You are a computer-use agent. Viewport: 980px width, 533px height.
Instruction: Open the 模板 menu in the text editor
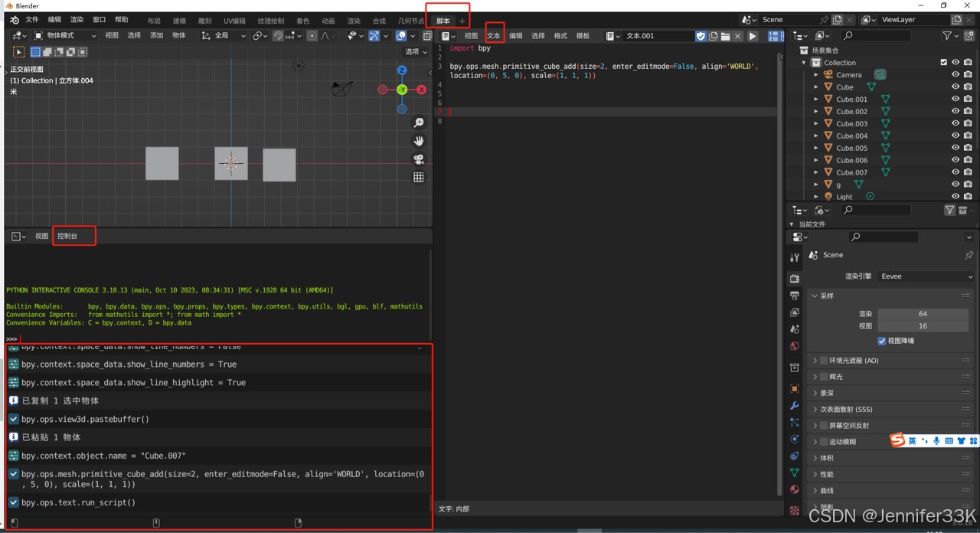click(x=583, y=36)
